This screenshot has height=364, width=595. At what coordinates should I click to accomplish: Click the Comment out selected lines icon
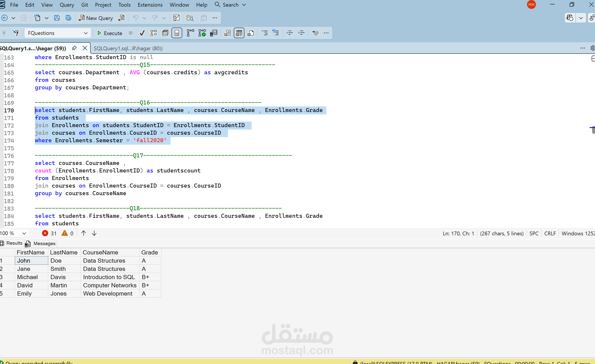tap(265, 33)
